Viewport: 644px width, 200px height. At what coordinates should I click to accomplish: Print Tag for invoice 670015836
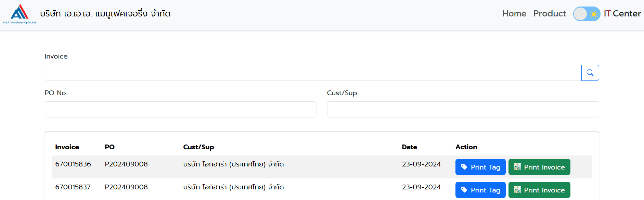[480, 167]
